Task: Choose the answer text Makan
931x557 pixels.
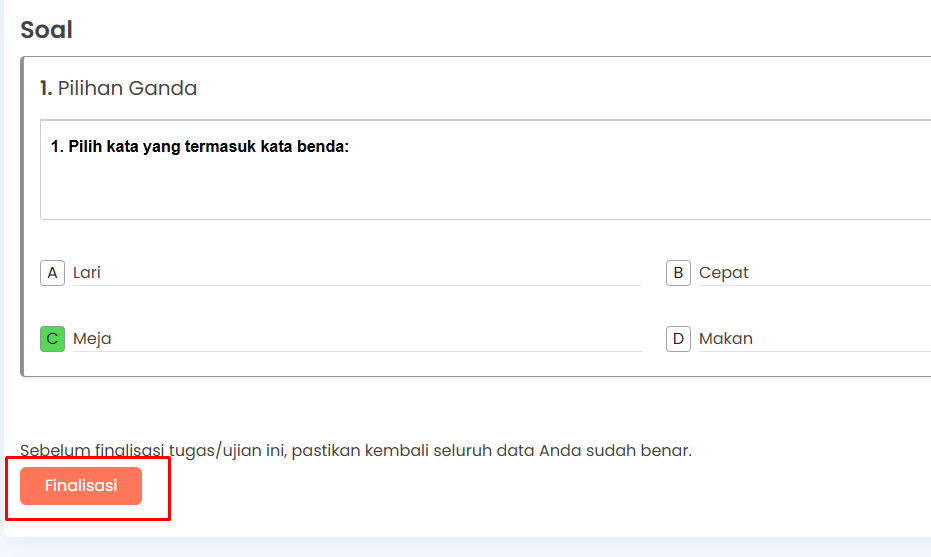Action: (726, 338)
